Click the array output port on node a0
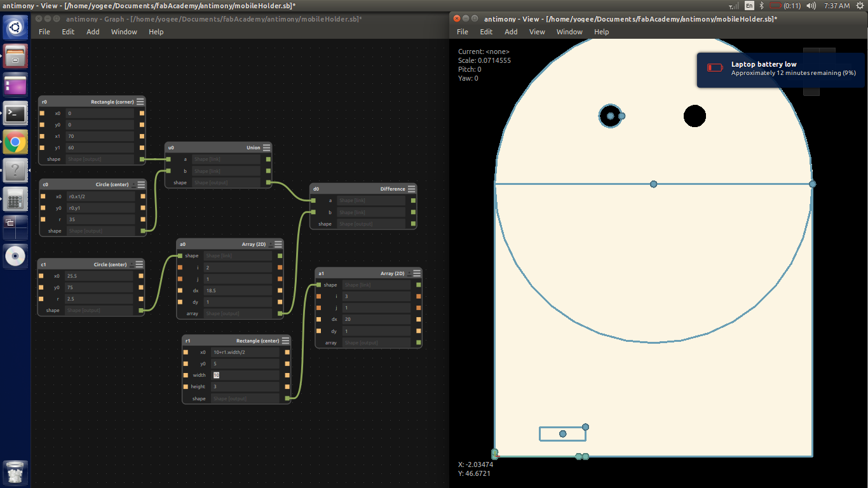 280,313
